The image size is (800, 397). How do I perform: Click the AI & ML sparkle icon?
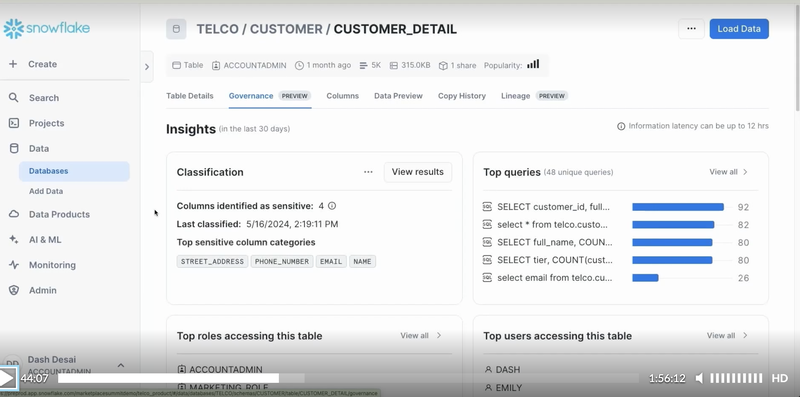pos(14,239)
